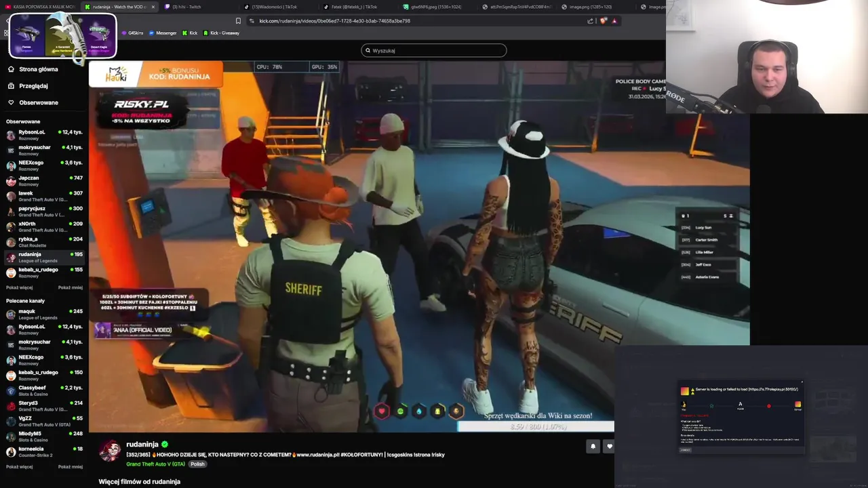The image size is (868, 488).
Task: Open the Grand Theft Auto V (GTA) category link
Action: point(155,464)
